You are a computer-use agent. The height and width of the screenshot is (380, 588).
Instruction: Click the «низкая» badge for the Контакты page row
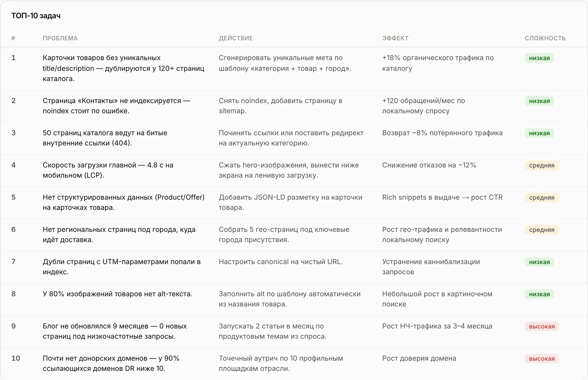coord(539,101)
